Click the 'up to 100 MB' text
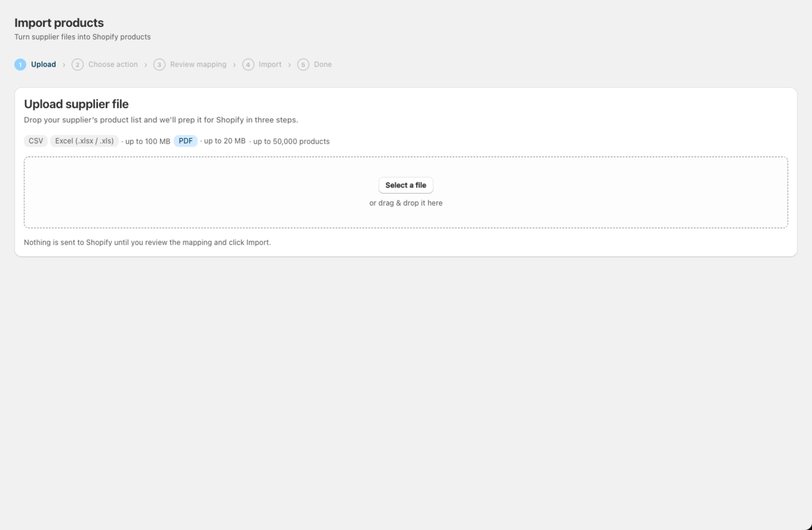Image resolution: width=812 pixels, height=530 pixels. [x=148, y=142]
